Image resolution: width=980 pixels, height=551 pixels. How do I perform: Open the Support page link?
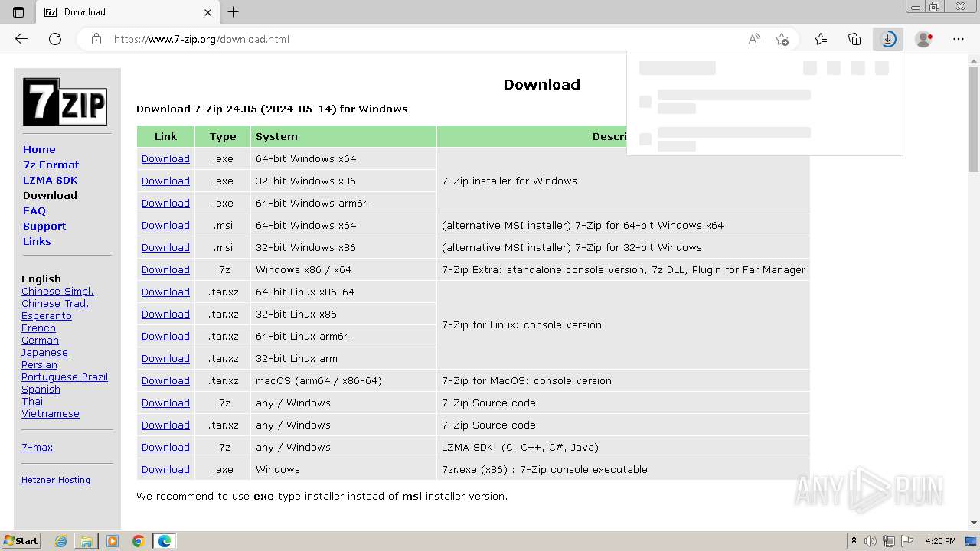44,226
